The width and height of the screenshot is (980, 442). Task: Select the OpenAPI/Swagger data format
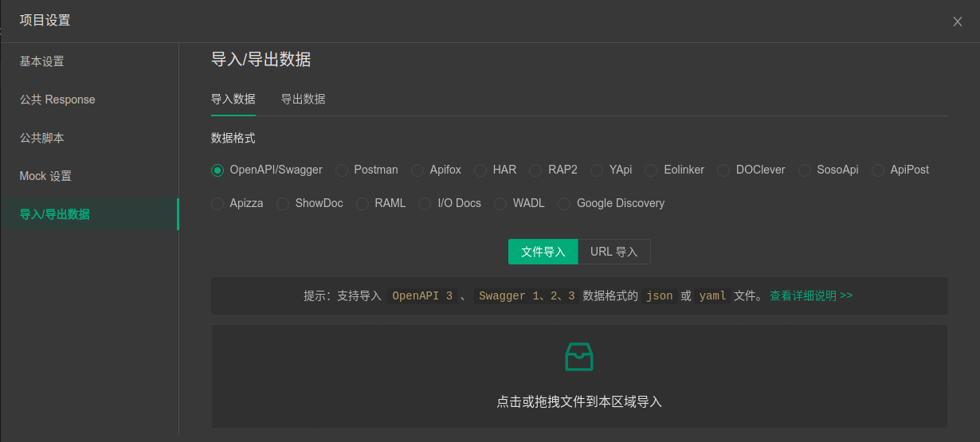[218, 170]
